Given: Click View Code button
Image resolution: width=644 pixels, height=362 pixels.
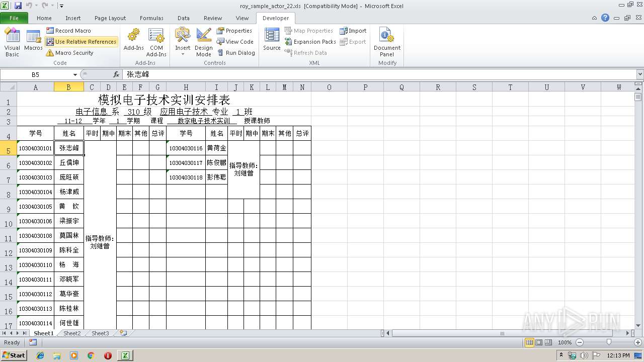Looking at the screenshot, I should pyautogui.click(x=235, y=42).
